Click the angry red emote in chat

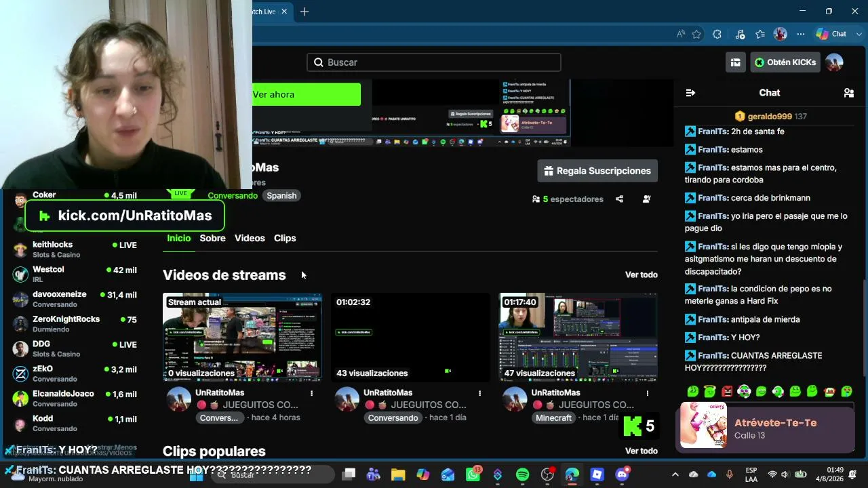pyautogui.click(x=727, y=391)
